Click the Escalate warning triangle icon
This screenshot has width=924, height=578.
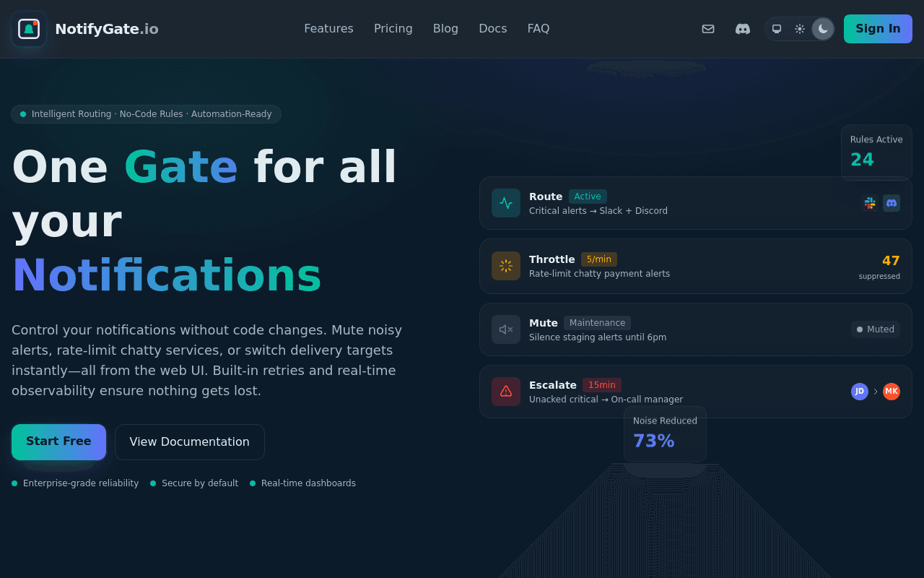tap(506, 392)
